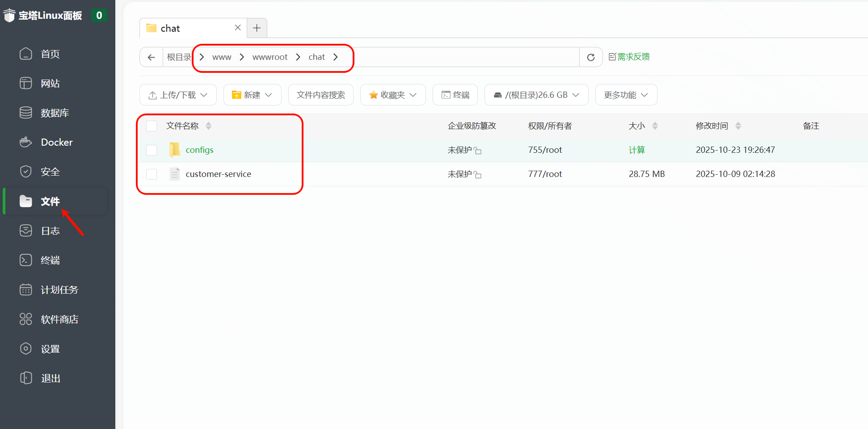Image resolution: width=868 pixels, height=429 pixels.
Task: Open a new file tab with plus
Action: pos(257,28)
